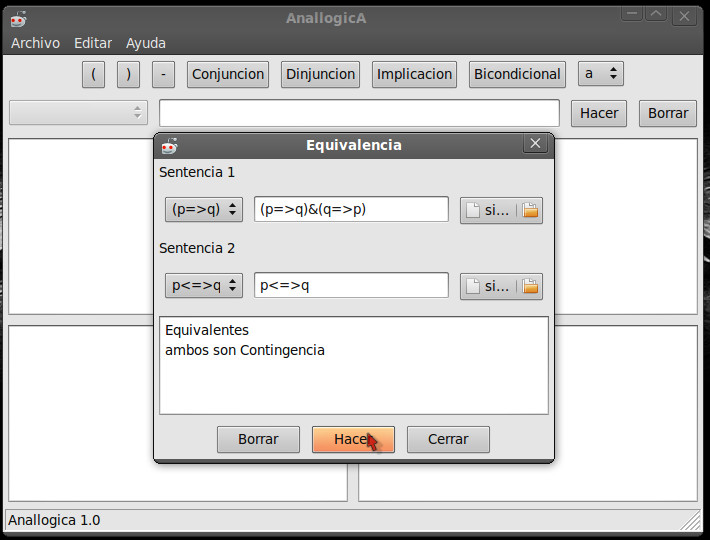Click the 'ambos son Contingencia' result line
Viewport: 710px width, 540px height.
tap(245, 350)
